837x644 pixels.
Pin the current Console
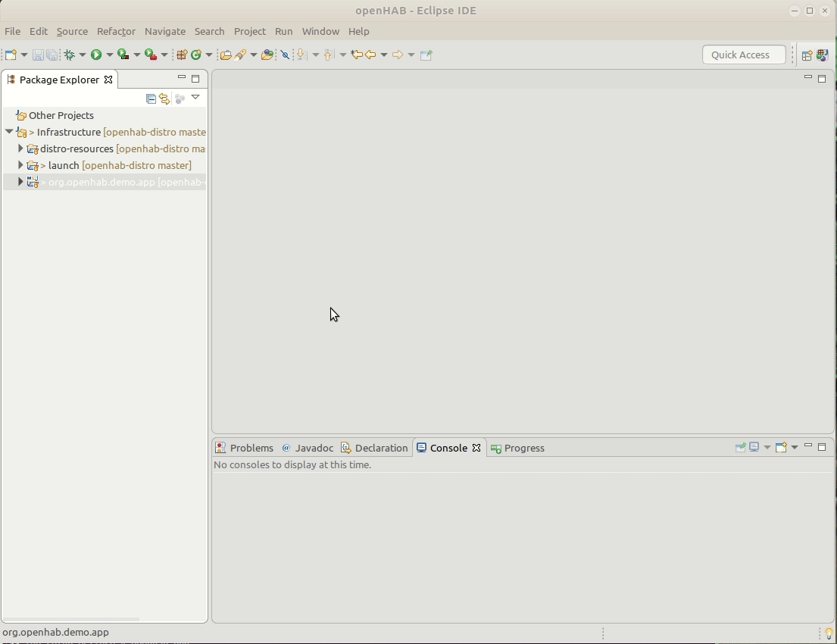click(x=740, y=448)
